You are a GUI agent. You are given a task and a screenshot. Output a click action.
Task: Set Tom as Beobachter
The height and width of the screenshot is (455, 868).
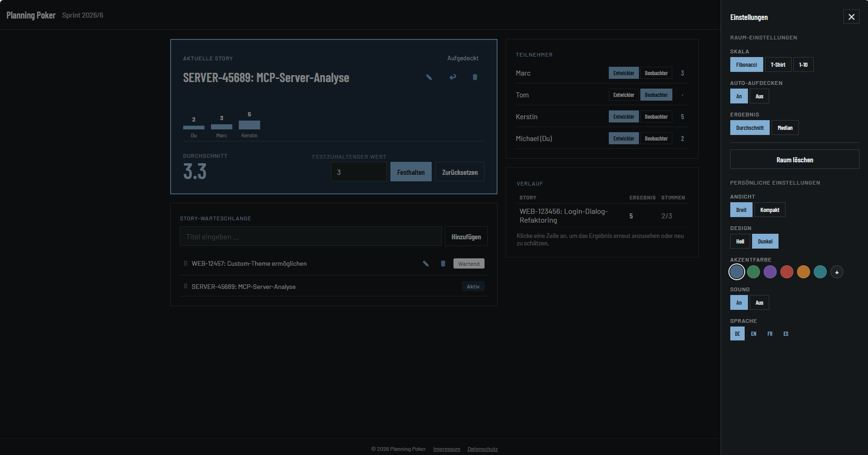pyautogui.click(x=656, y=95)
